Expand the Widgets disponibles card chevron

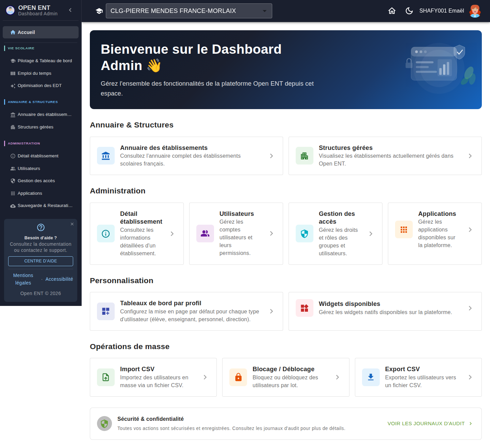470,308
